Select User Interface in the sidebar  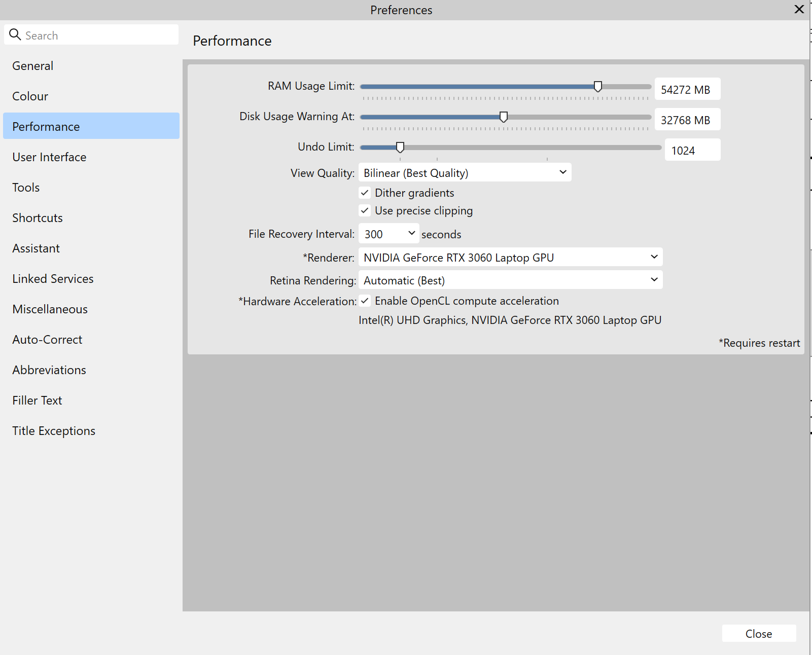click(x=49, y=157)
